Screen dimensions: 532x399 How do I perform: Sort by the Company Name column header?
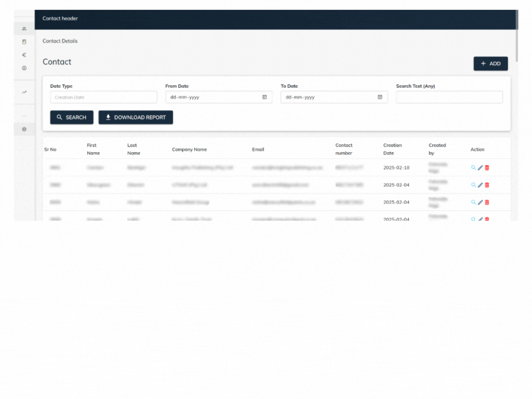[189, 150]
